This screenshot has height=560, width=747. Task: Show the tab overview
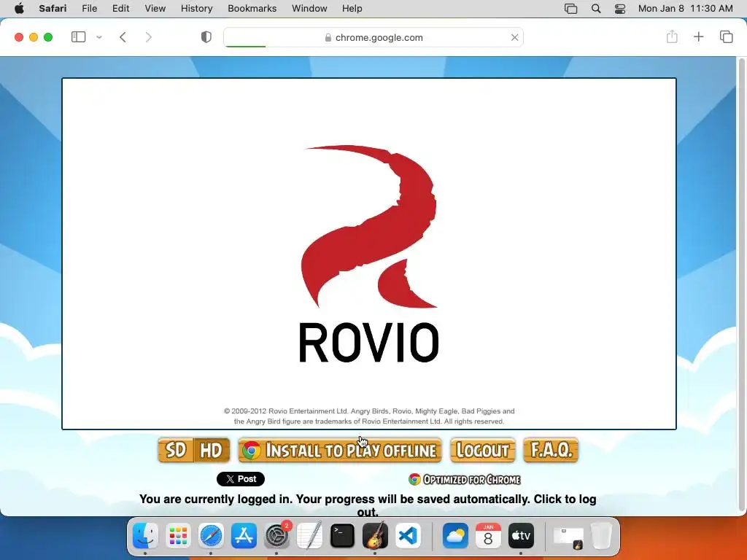[726, 36]
